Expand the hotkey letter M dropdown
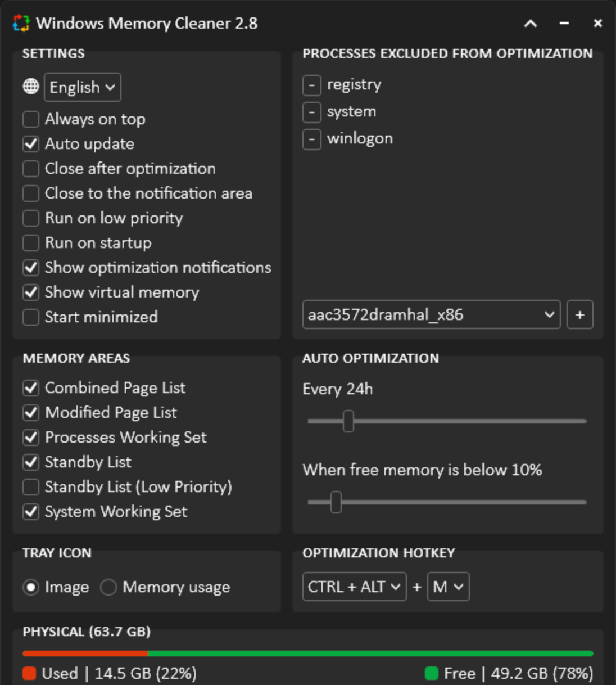616x685 pixels. point(448,587)
